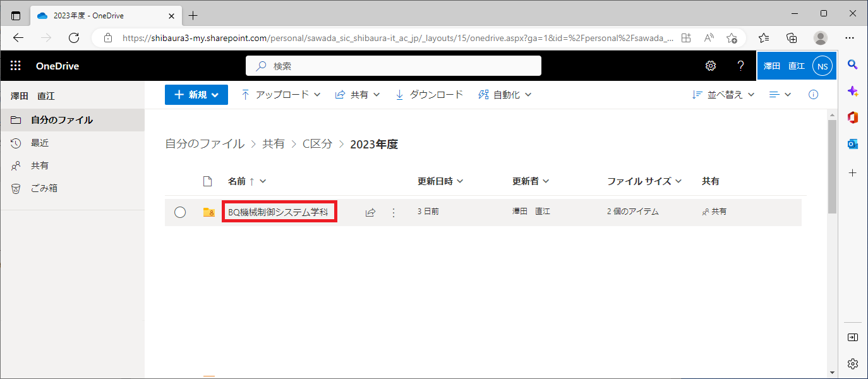Open the details info pane icon
The width and height of the screenshot is (868, 379).
coord(814,95)
